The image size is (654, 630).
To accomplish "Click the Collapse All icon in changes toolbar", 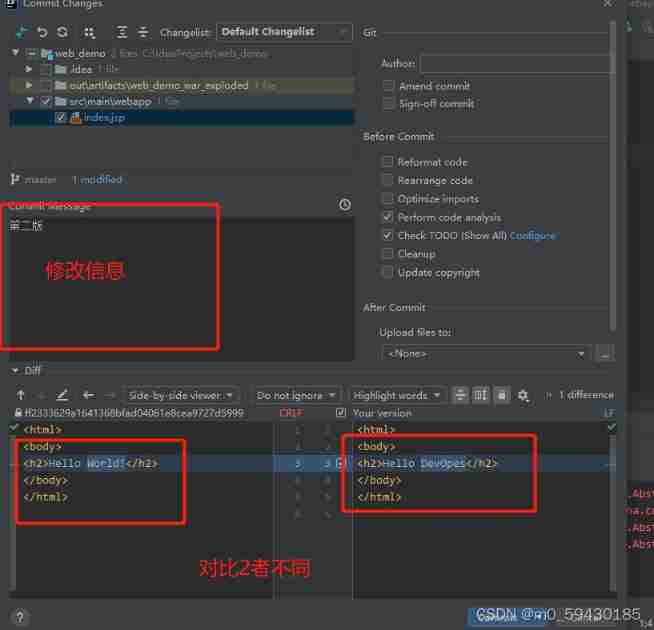I will tap(143, 32).
